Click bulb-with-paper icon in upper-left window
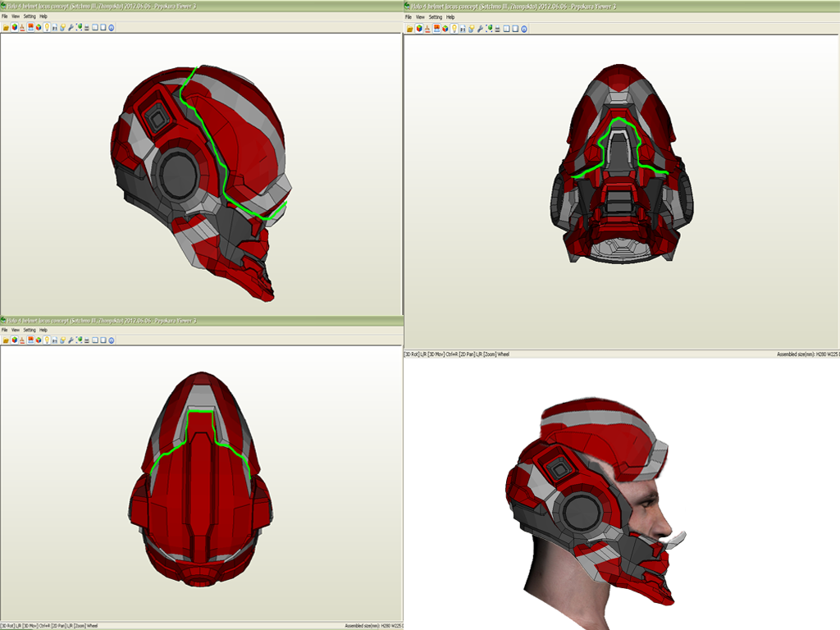The height and width of the screenshot is (630, 840). 62,27
